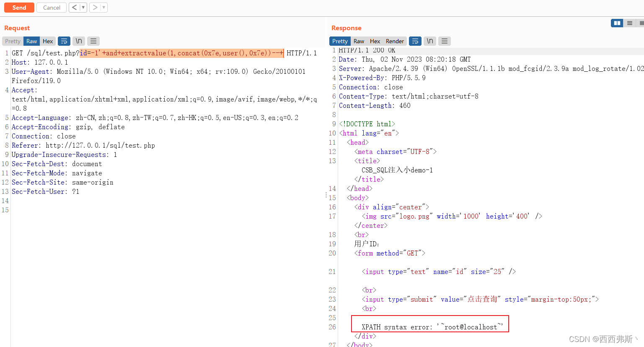Viewport: 644px width, 347px height.
Task: Open the back history dropdown arrow
Action: [x=83, y=8]
